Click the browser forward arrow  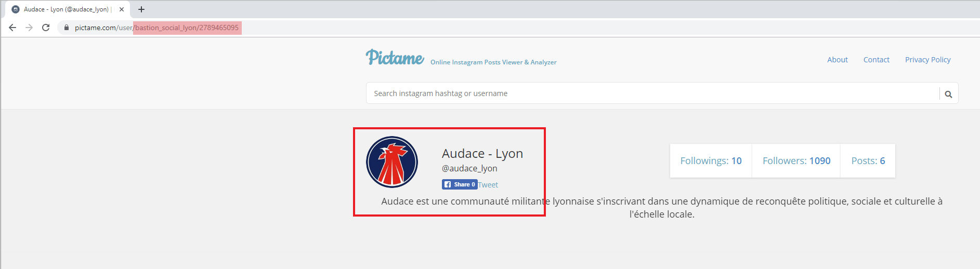[29, 28]
